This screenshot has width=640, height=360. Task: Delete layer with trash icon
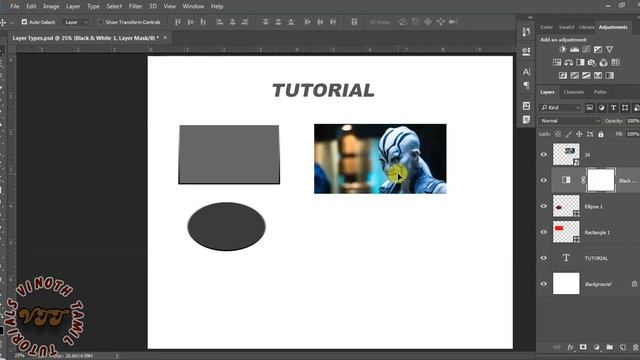tap(635, 347)
